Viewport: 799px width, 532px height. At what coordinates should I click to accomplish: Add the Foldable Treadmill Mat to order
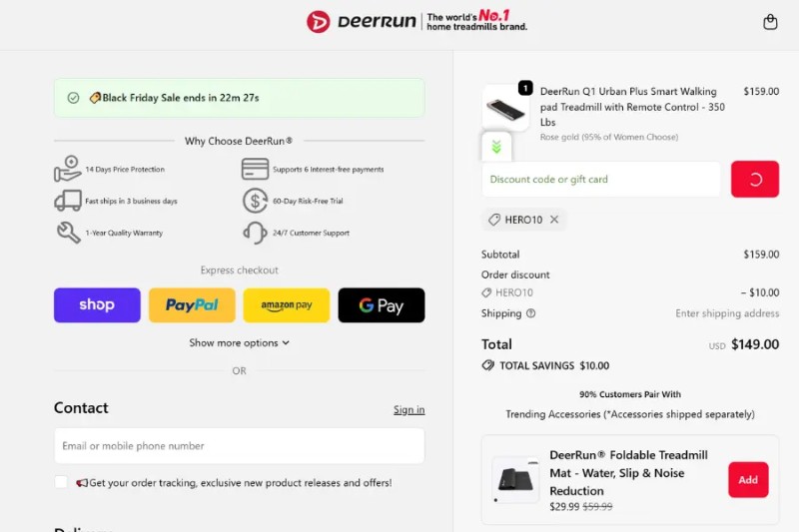pyautogui.click(x=748, y=479)
